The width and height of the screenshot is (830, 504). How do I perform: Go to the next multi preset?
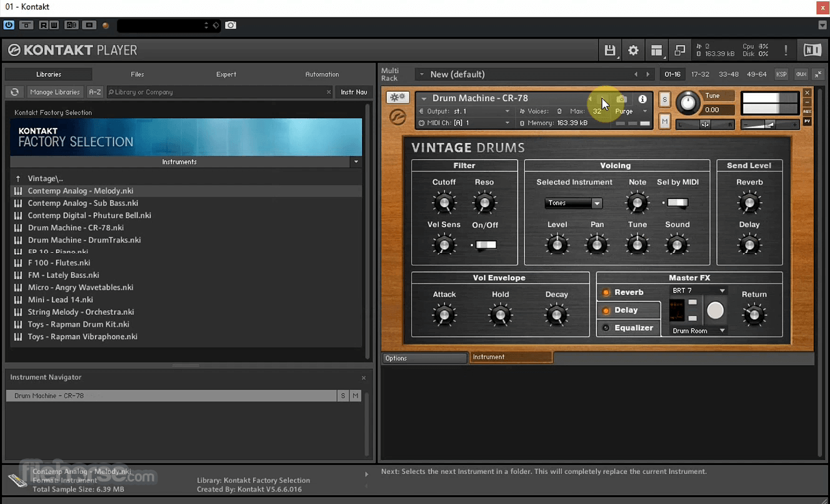click(648, 74)
